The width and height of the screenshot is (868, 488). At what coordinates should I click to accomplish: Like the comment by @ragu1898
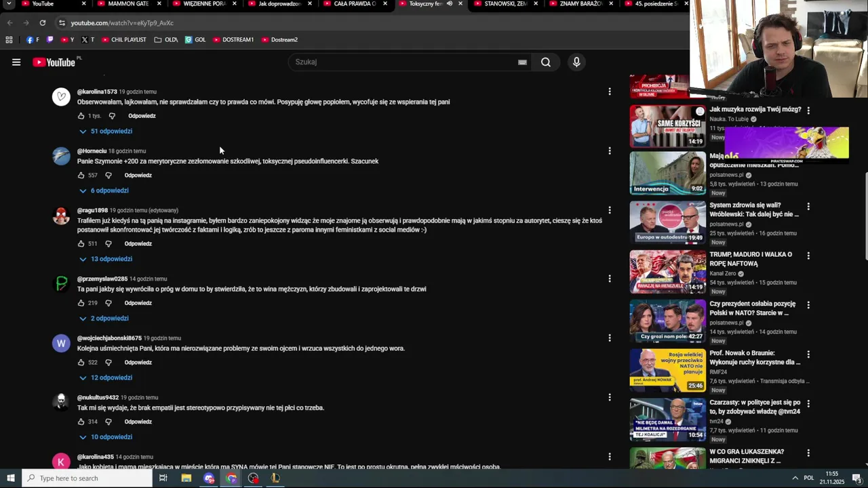click(81, 244)
